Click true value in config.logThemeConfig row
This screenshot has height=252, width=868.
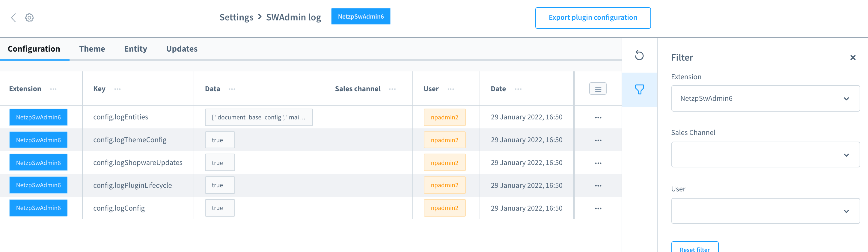click(x=220, y=140)
